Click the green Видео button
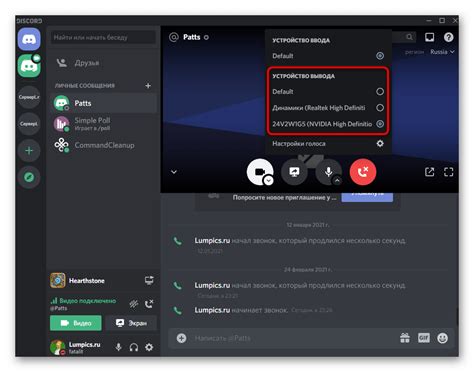Viewport: 474px width, 372px height. (76, 323)
